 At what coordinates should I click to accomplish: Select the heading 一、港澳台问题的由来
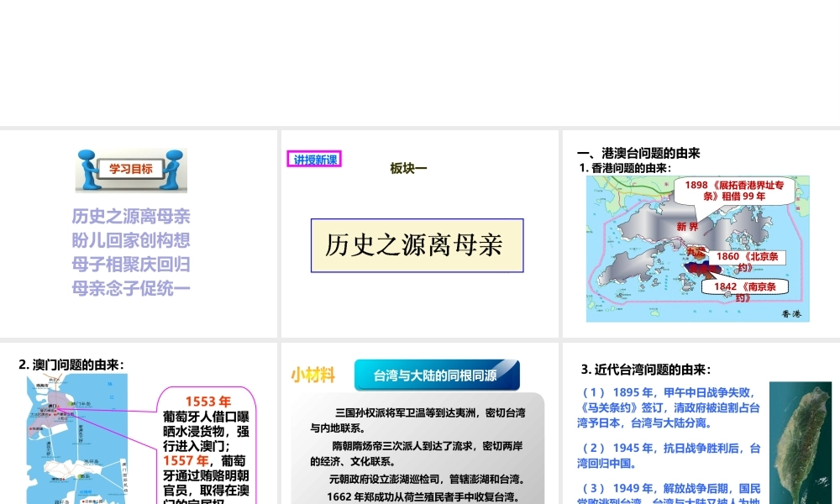[638, 153]
